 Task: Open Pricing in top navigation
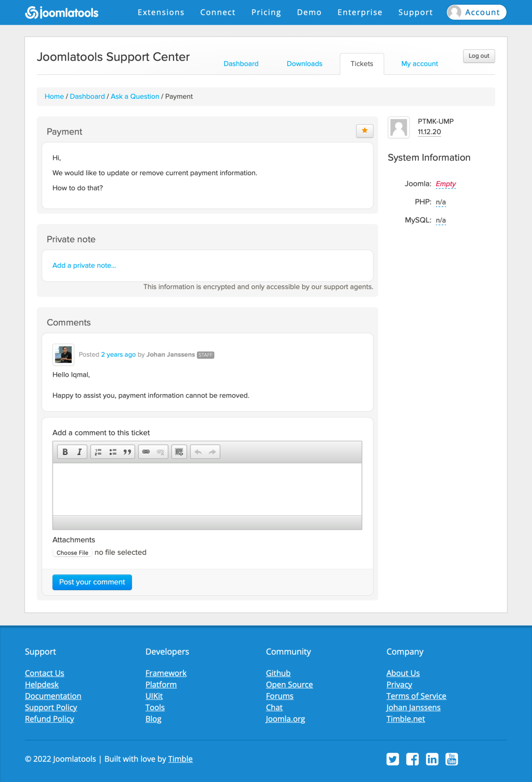(x=266, y=12)
